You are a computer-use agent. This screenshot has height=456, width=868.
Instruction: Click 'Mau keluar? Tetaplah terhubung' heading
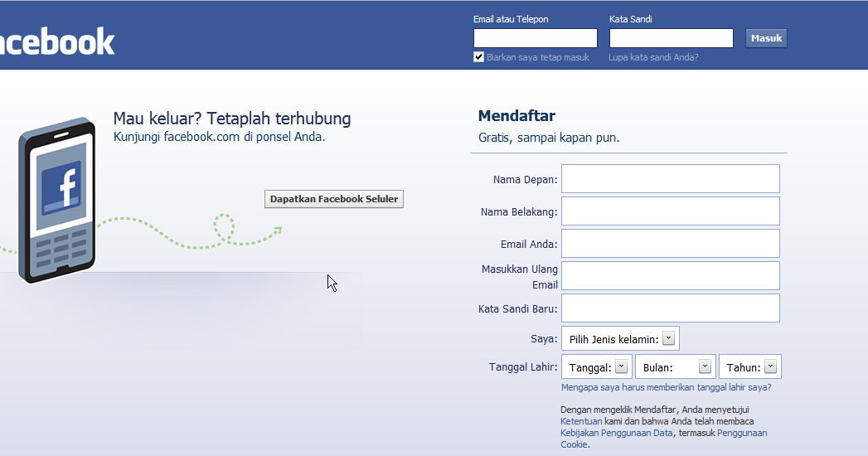[x=232, y=119]
